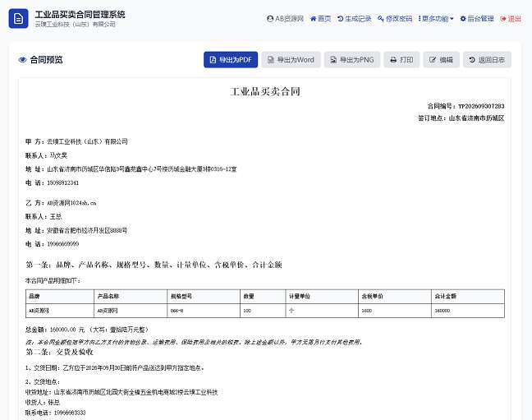
Task: Click the contact 联系人：王总
Action: tap(44, 217)
